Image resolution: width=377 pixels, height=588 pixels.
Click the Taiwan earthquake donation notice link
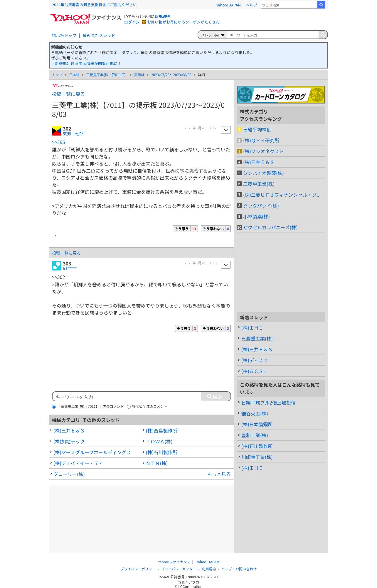94,5
